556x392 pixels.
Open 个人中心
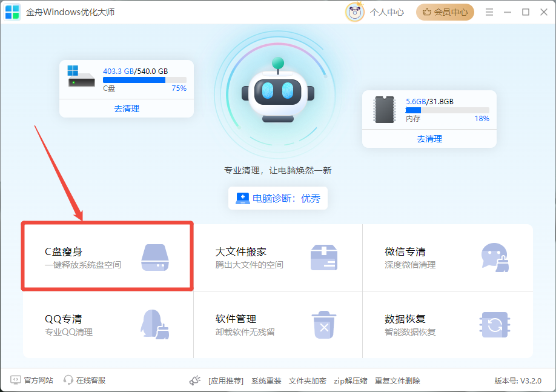point(387,12)
